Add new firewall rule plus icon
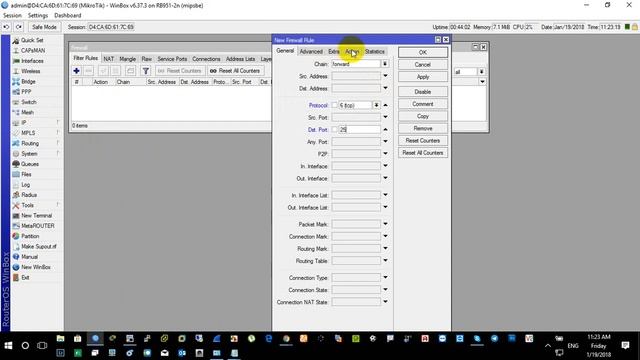 pyautogui.click(x=76, y=71)
